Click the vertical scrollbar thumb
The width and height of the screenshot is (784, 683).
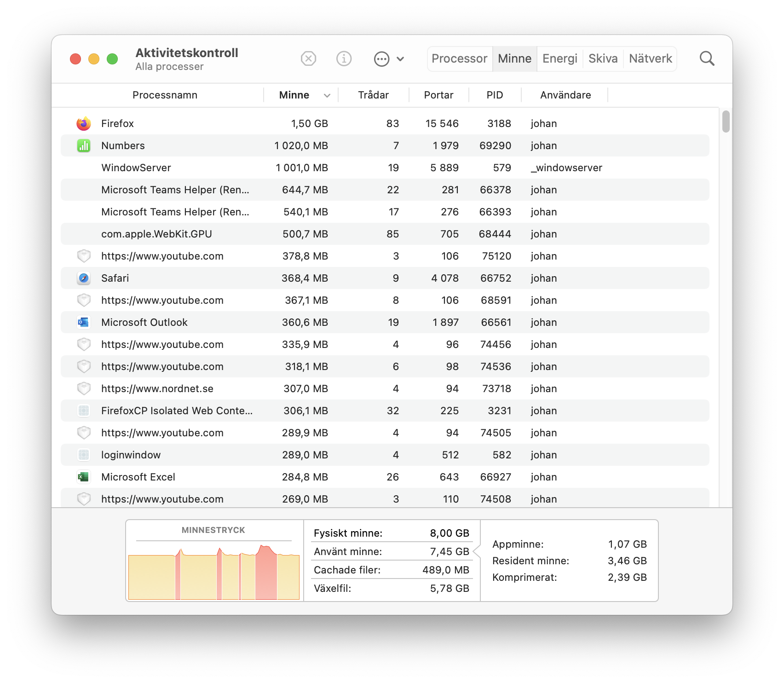tap(726, 122)
